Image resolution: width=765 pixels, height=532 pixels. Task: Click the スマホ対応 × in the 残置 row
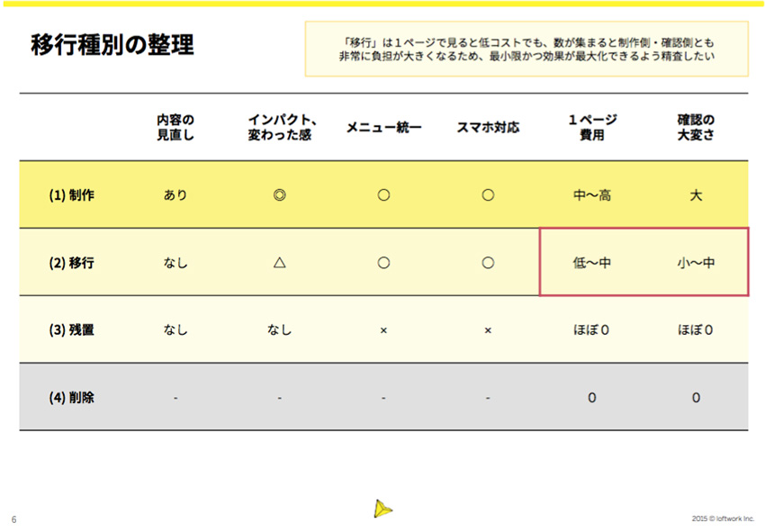pyautogui.click(x=488, y=330)
